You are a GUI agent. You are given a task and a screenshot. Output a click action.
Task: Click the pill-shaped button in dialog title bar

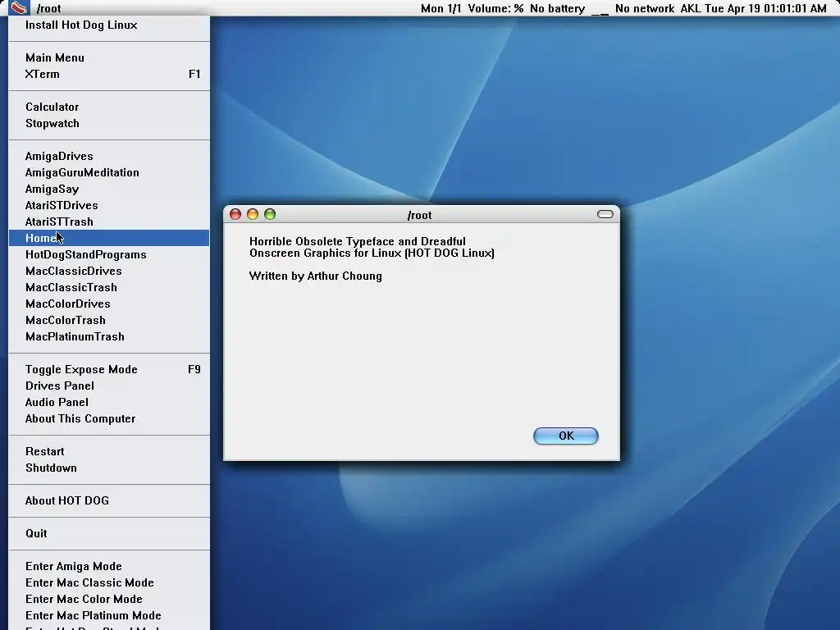click(x=605, y=214)
